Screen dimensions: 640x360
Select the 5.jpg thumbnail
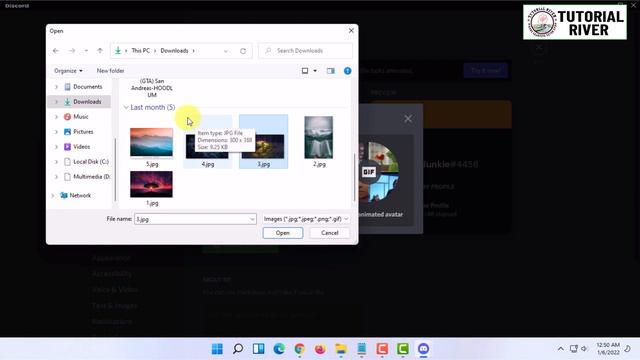(x=151, y=142)
